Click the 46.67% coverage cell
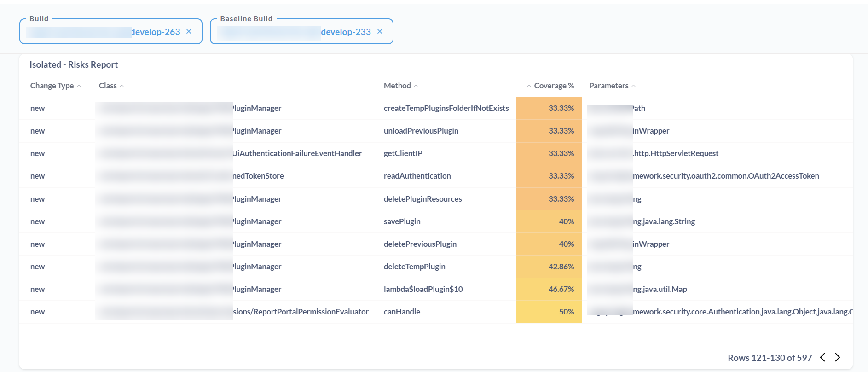This screenshot has width=868, height=372. [549, 289]
